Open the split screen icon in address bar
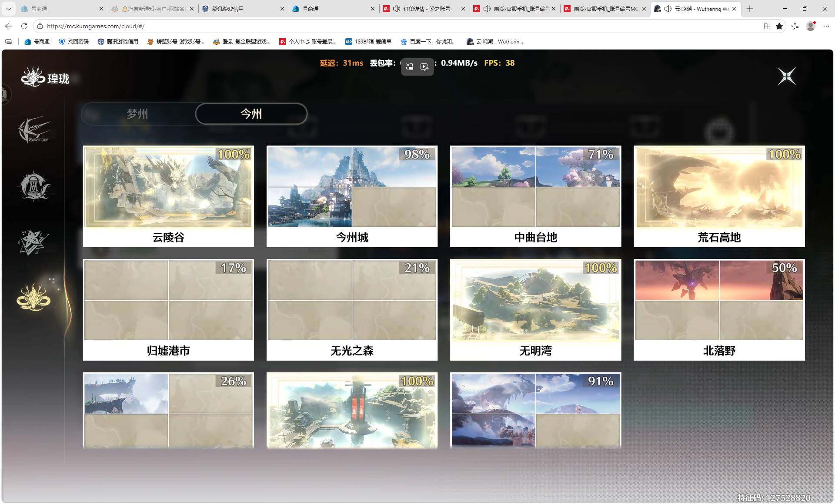Viewport: 835px width, 504px height. point(767,26)
